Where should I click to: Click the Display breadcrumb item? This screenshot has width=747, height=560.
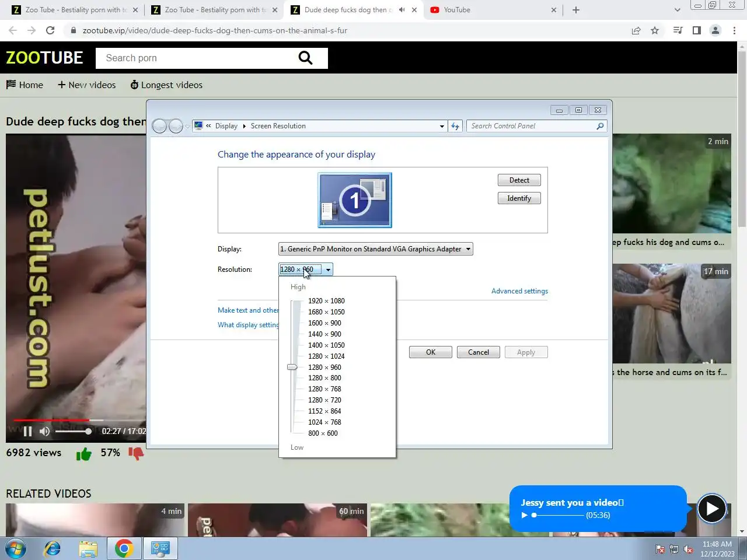(x=226, y=126)
